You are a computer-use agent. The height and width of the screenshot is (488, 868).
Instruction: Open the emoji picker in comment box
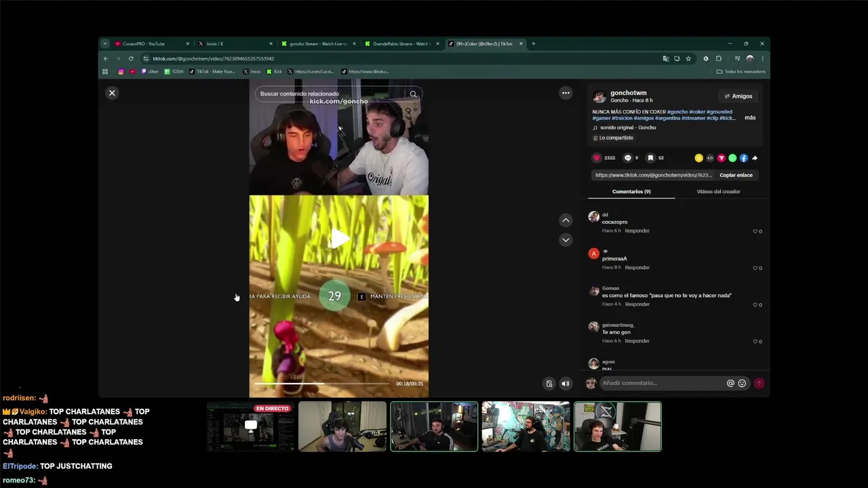point(742,384)
